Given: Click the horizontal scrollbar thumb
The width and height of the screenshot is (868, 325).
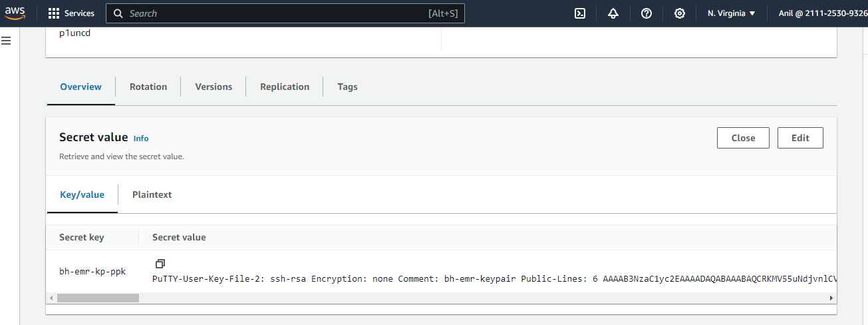Looking at the screenshot, I should tap(98, 298).
